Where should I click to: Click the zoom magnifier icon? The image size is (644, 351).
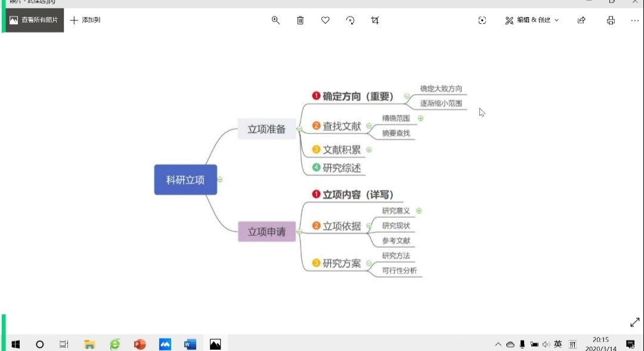(x=275, y=20)
